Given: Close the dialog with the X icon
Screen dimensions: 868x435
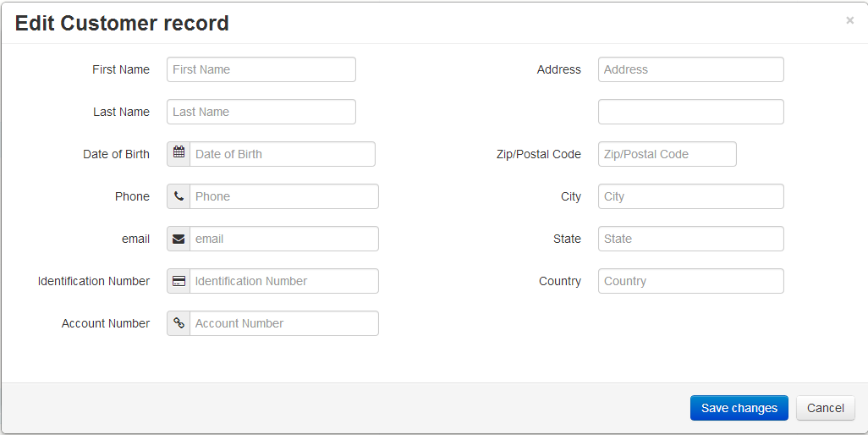Looking at the screenshot, I should [849, 20].
